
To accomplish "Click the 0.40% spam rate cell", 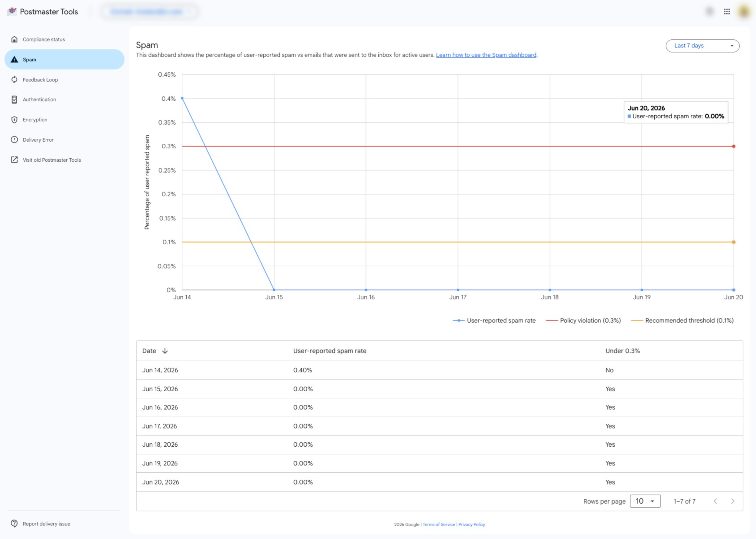I will pyautogui.click(x=302, y=370).
